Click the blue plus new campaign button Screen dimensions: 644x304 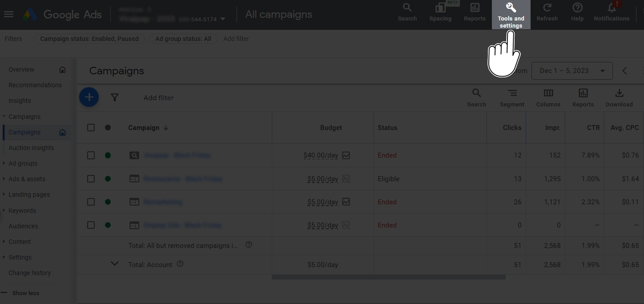[x=89, y=97]
